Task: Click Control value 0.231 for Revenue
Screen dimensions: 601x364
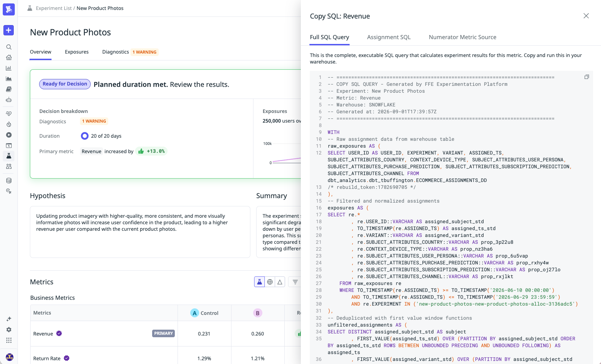Action: tap(204, 334)
